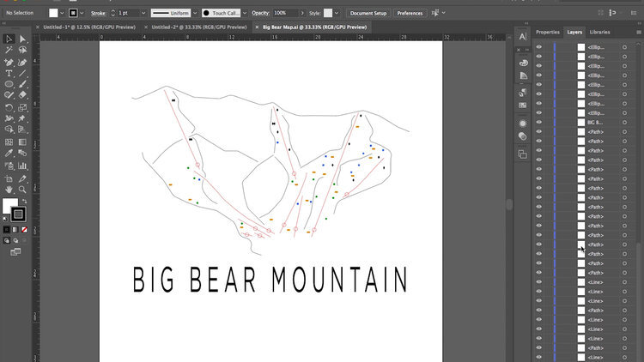Select the Line Segment tool
This screenshot has width=644, height=362.
[x=22, y=74]
